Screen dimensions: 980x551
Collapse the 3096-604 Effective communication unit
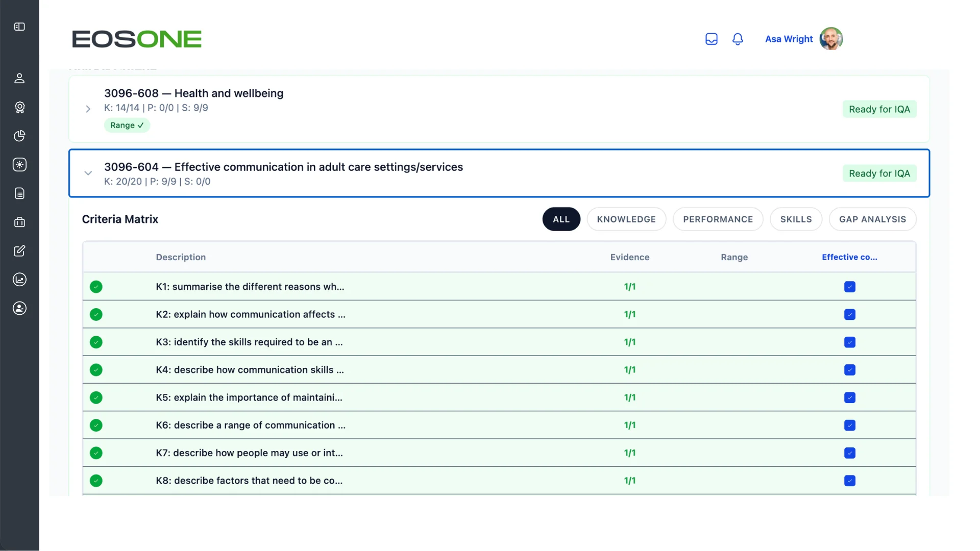point(88,173)
